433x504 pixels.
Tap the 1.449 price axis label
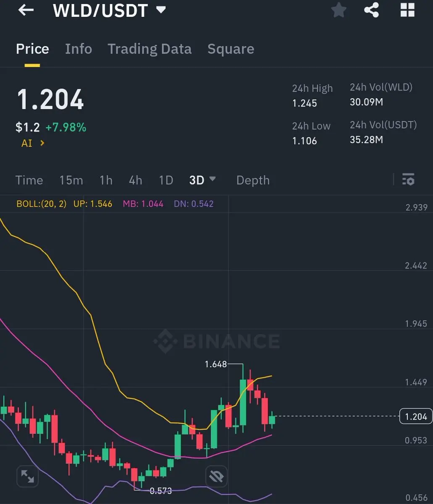tap(416, 382)
